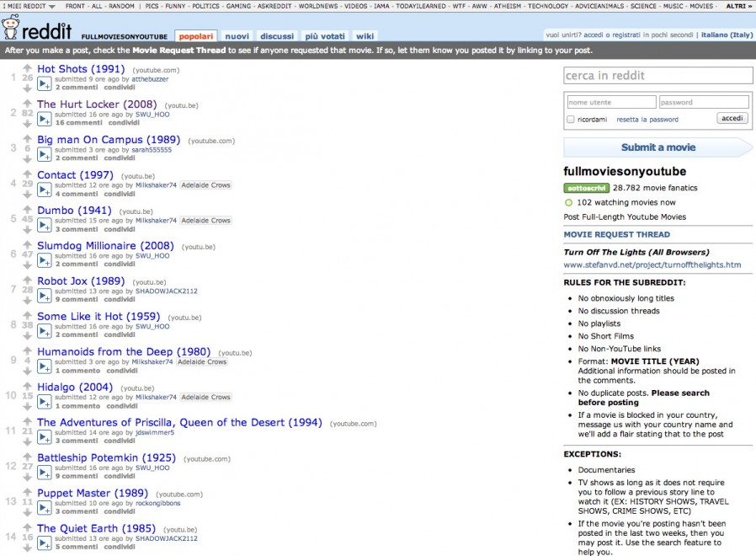Screen dimensions: 756x556
Task: Open 16 commenti on The Hurt Locker
Action: pyautogui.click(x=78, y=123)
